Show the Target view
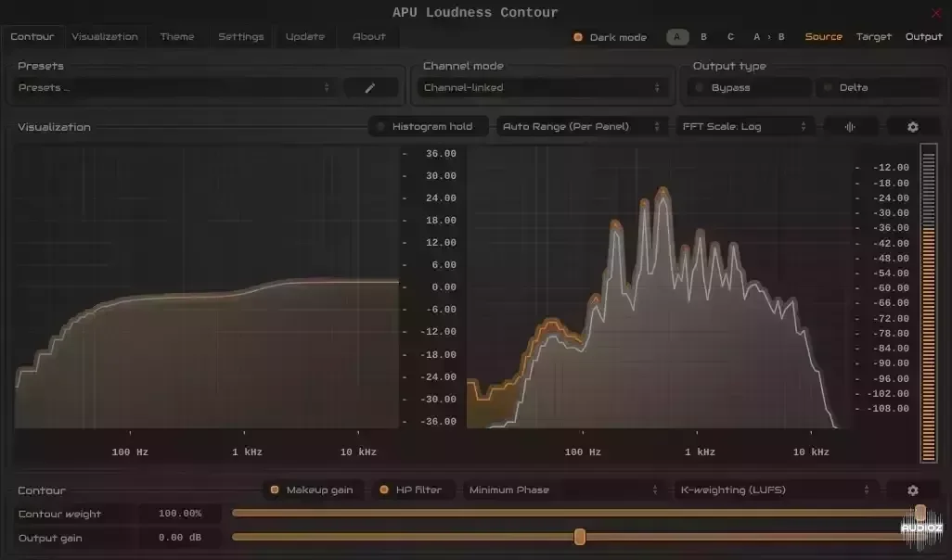Screen dimensions: 952x560 click(x=874, y=36)
